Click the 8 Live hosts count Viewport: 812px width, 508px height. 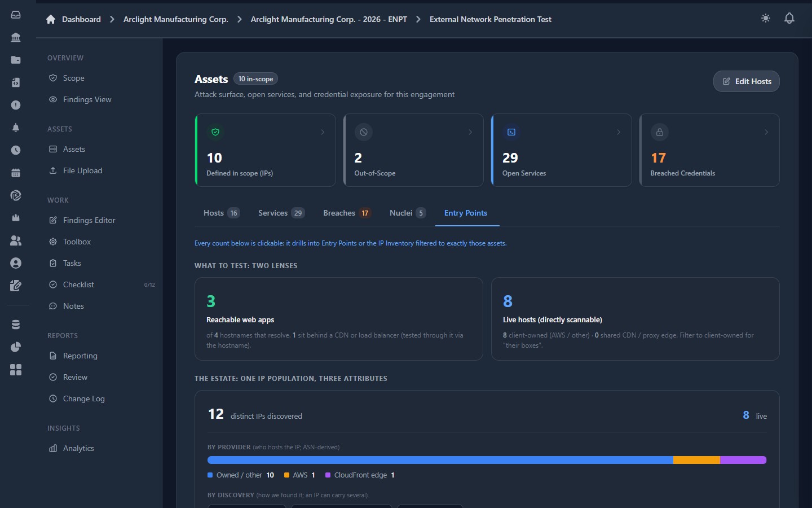click(507, 301)
